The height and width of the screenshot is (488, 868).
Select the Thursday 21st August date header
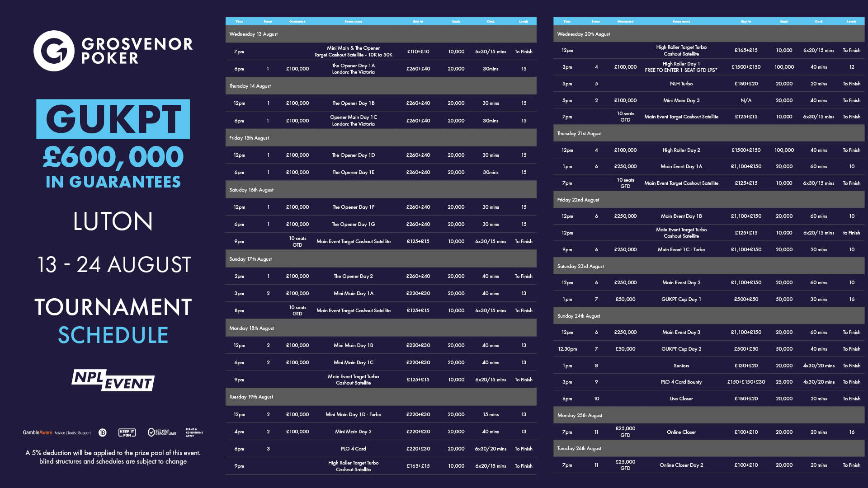[580, 134]
